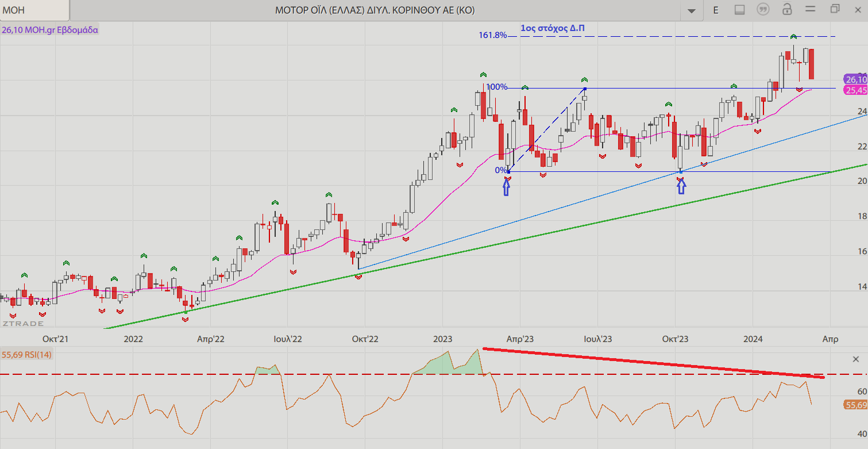Click the orange 55,69 RSI value tag
868x449 pixels.
pyautogui.click(x=856, y=405)
